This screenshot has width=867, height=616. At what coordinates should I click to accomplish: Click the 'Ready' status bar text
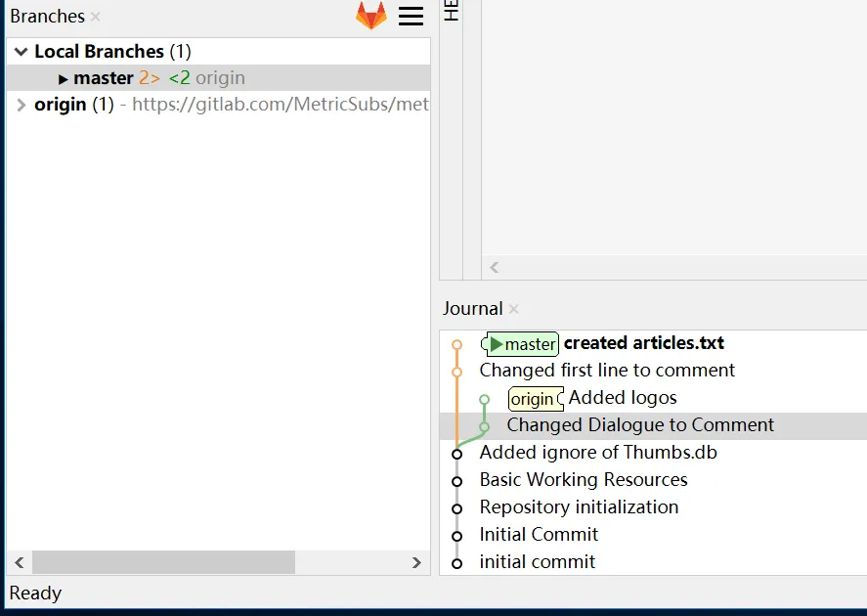click(35, 594)
